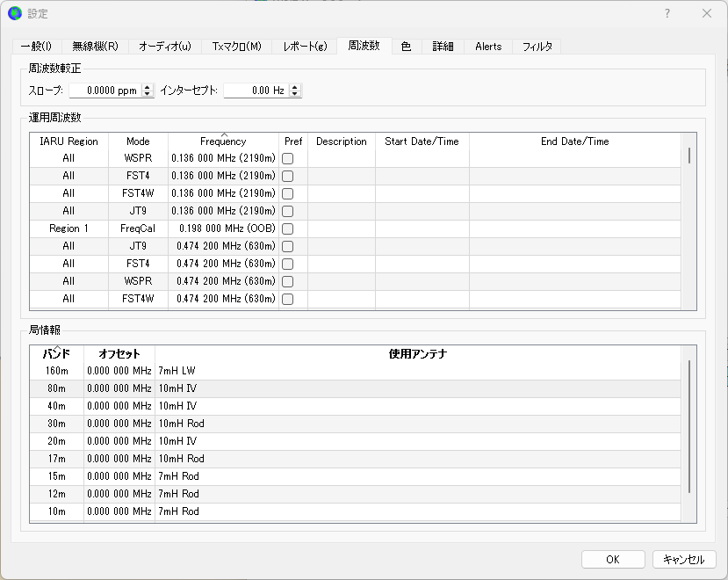Image resolution: width=728 pixels, height=580 pixels.
Task: Open the レポート(g) tab
Action: pos(305,47)
